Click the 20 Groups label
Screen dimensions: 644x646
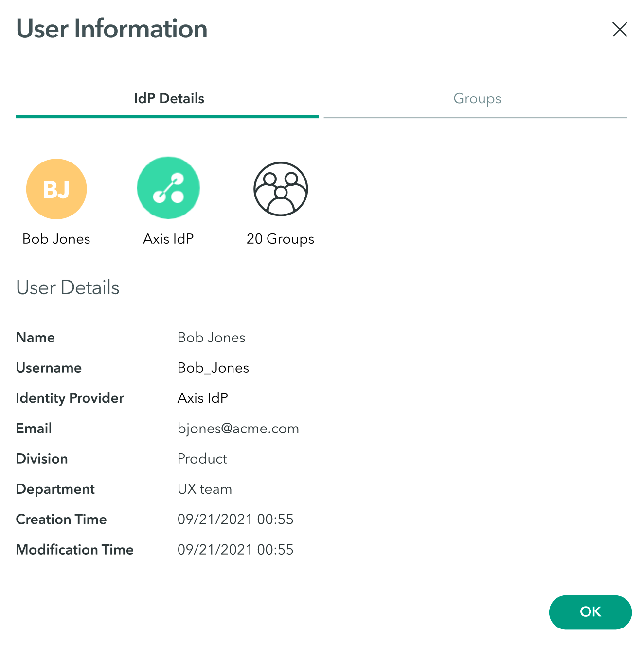(x=281, y=239)
